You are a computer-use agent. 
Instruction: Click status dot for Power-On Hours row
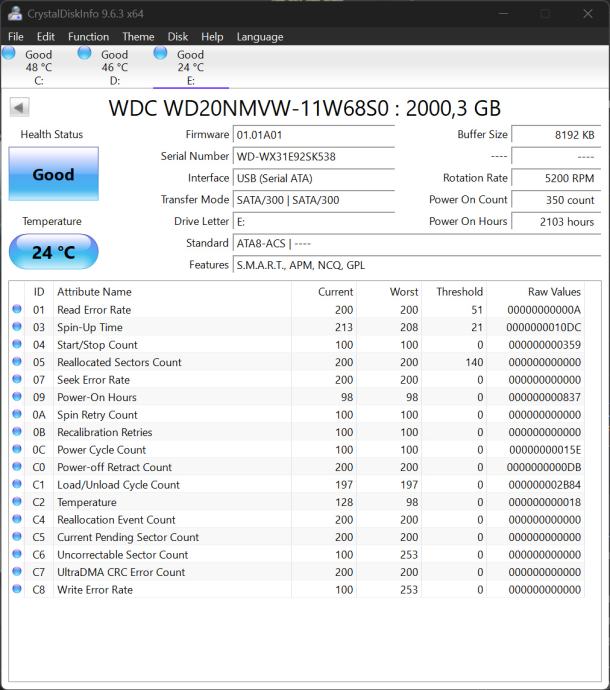pyautogui.click(x=17, y=396)
